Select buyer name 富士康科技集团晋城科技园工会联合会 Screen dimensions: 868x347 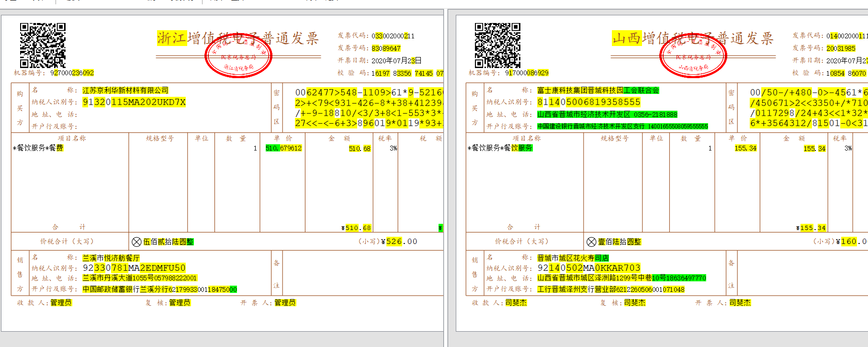click(x=598, y=90)
